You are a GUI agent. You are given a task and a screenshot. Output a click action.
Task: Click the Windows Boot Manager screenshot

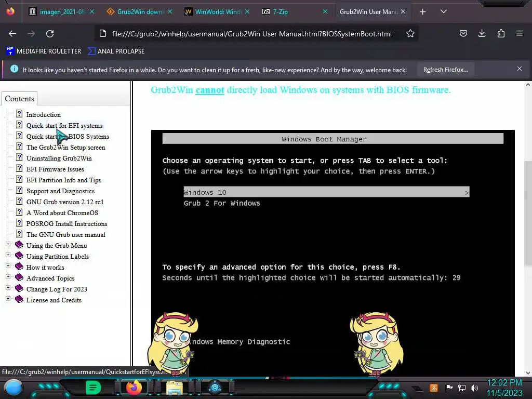click(x=333, y=253)
